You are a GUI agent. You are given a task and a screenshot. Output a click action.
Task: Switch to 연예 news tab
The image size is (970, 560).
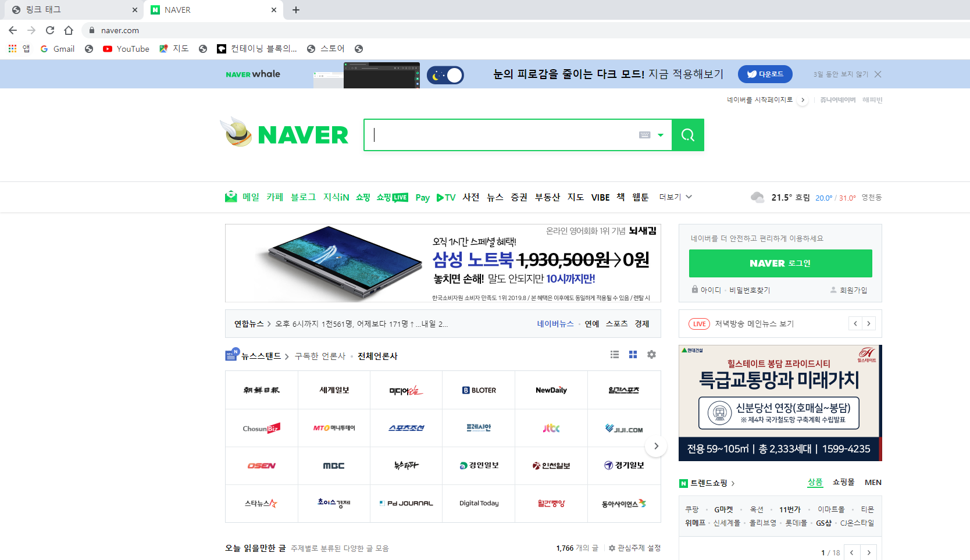(592, 324)
